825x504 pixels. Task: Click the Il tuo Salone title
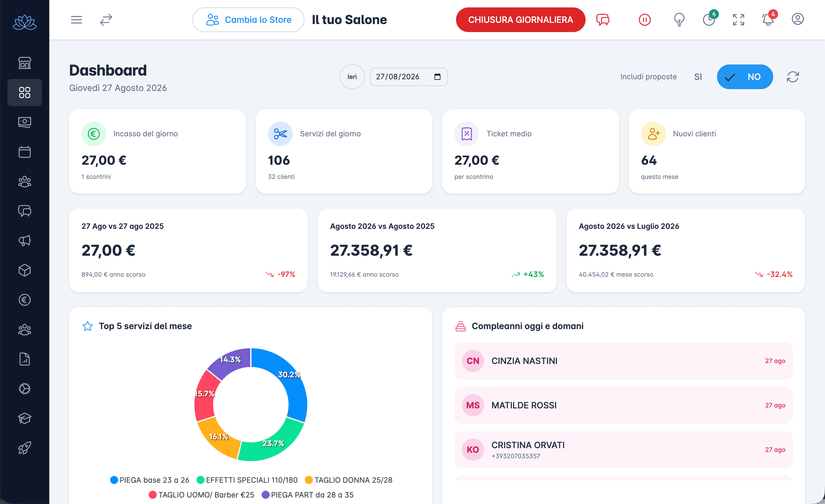[349, 20]
